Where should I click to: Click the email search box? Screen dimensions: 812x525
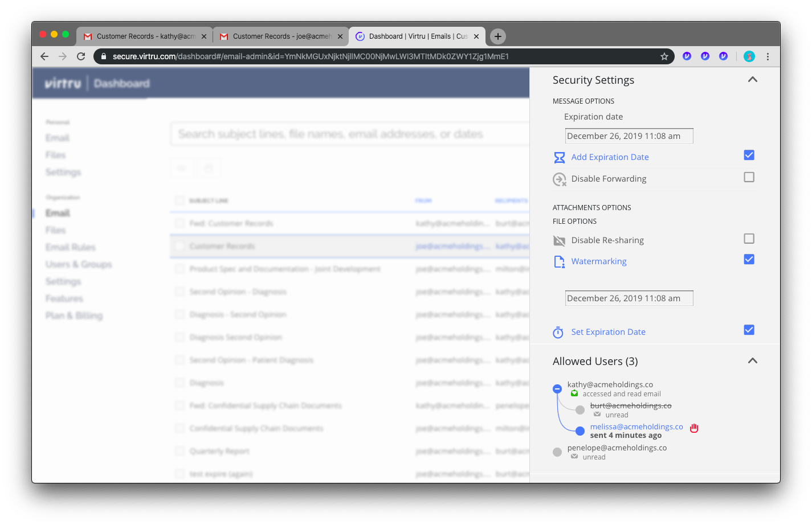tap(350, 134)
